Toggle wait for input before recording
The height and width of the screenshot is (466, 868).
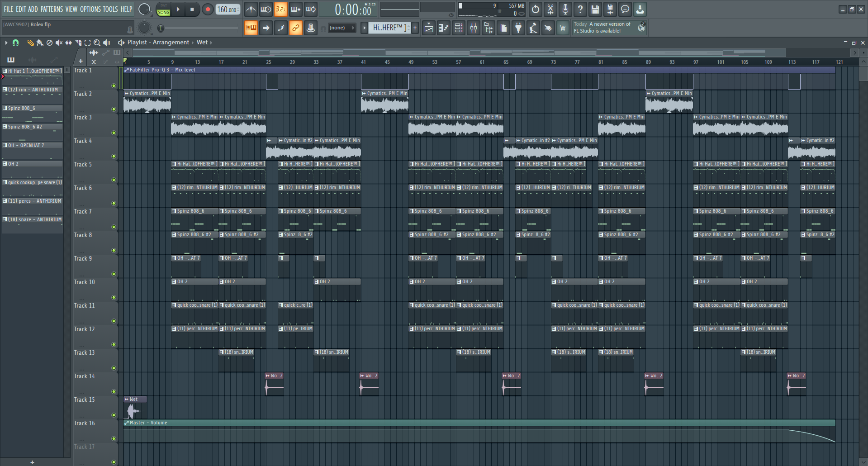[x=266, y=9]
